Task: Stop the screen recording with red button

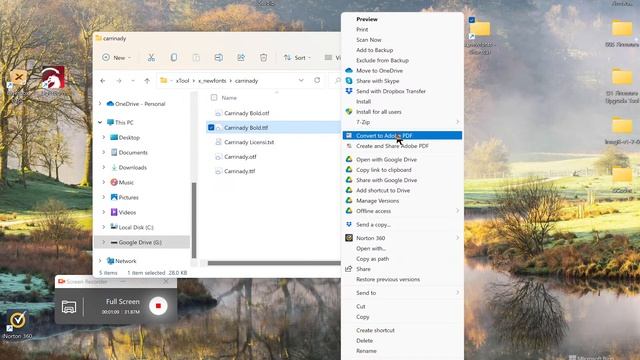Action: click(158, 306)
